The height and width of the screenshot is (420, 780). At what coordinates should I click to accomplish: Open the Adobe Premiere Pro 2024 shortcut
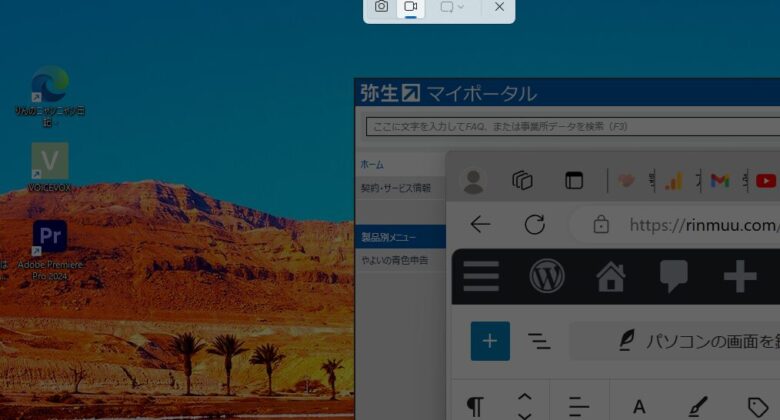[x=49, y=238]
